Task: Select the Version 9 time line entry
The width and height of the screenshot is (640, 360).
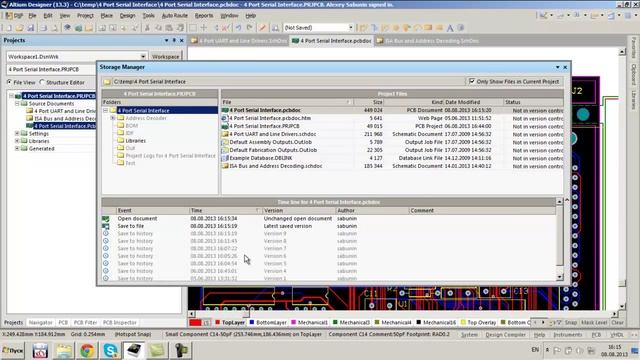Action: point(329,233)
